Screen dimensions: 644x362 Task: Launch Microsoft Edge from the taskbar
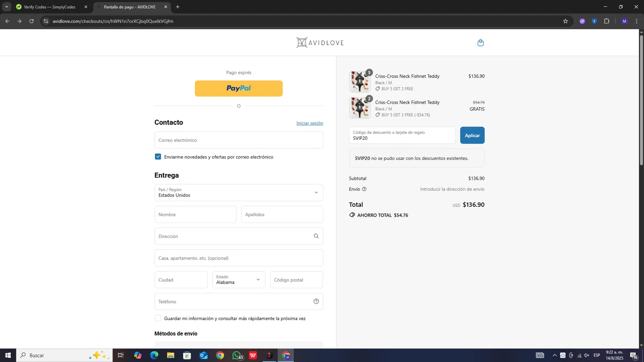coord(154,355)
